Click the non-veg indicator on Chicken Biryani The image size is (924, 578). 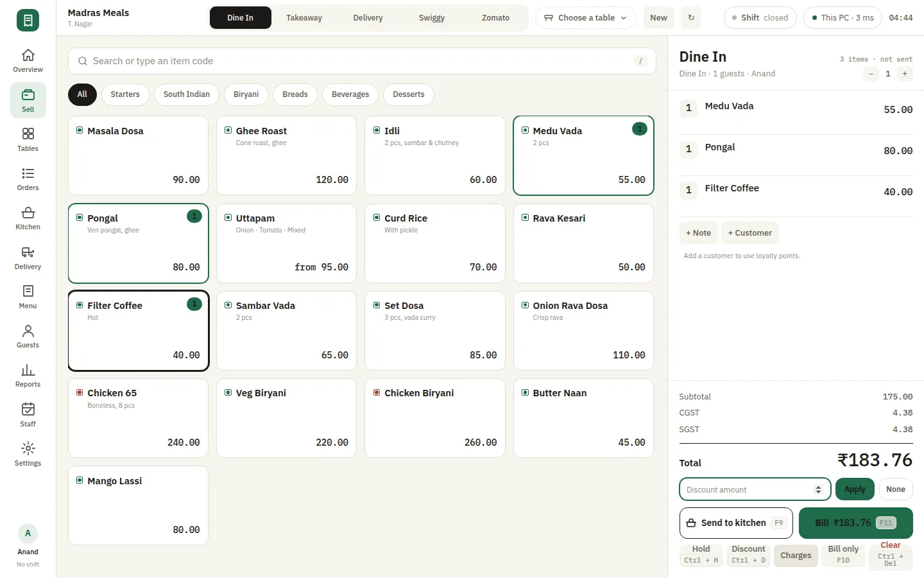click(377, 392)
